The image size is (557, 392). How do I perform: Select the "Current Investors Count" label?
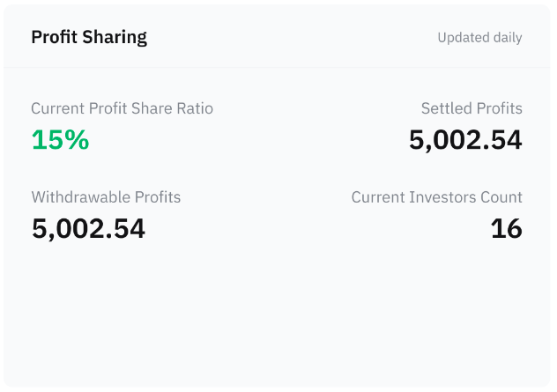pos(436,196)
